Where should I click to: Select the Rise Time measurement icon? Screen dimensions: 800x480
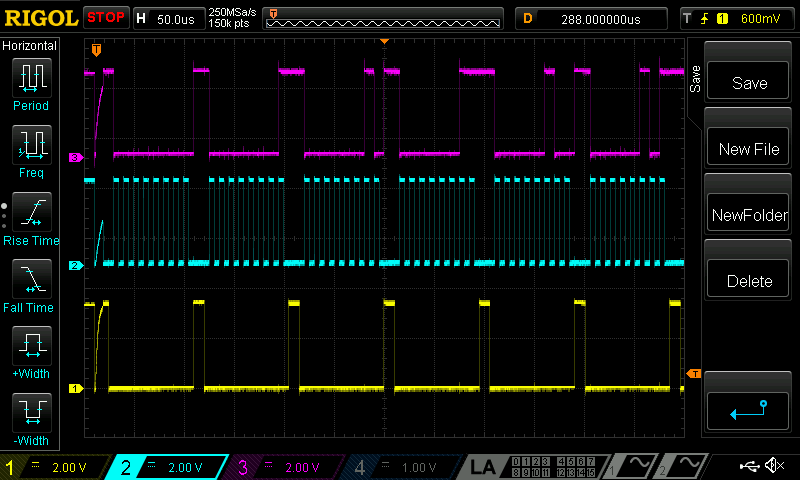pos(32,212)
